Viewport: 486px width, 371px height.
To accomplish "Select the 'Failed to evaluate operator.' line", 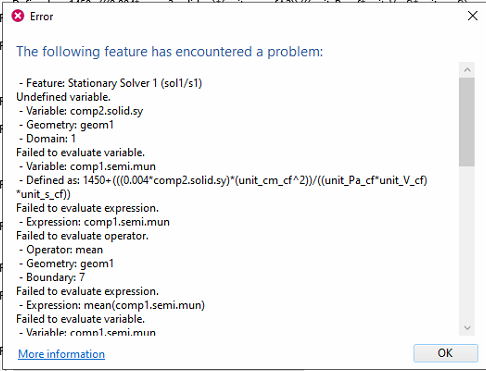I will [x=82, y=236].
